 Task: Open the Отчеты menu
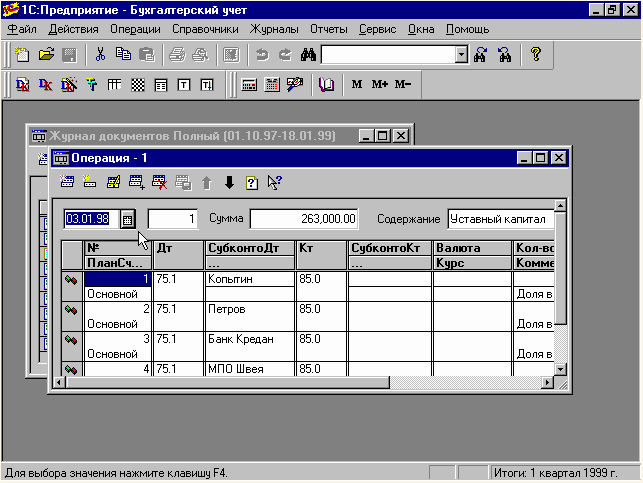pos(329,30)
